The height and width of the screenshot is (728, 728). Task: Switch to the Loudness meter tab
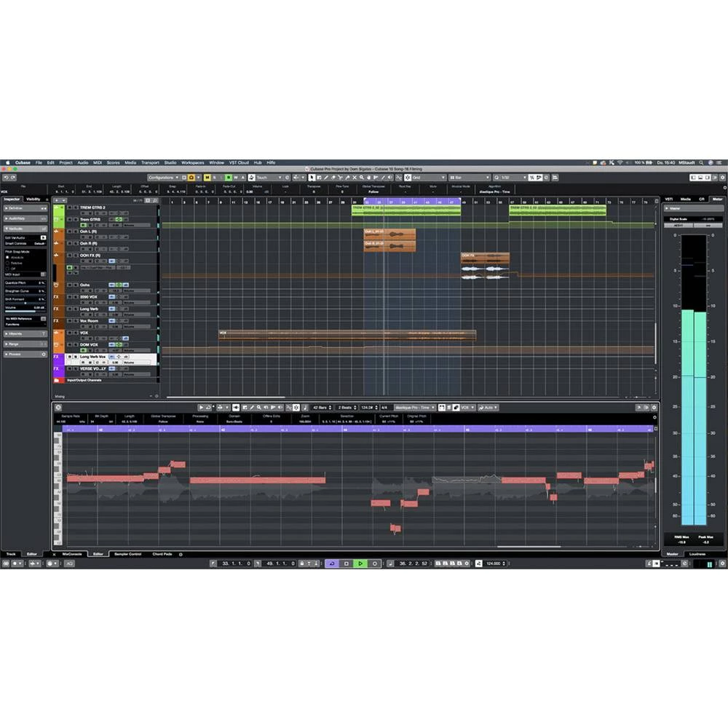point(697,554)
